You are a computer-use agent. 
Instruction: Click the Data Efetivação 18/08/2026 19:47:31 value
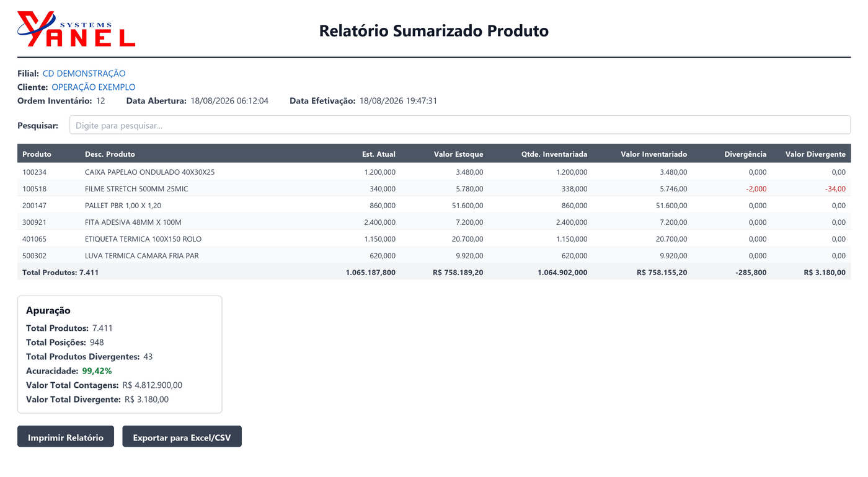[398, 101]
